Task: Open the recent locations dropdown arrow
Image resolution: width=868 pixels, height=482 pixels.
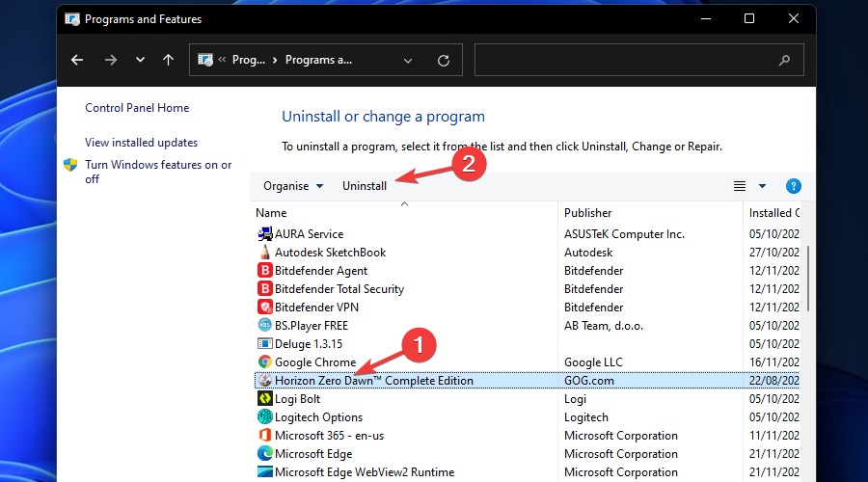Action: coord(141,60)
